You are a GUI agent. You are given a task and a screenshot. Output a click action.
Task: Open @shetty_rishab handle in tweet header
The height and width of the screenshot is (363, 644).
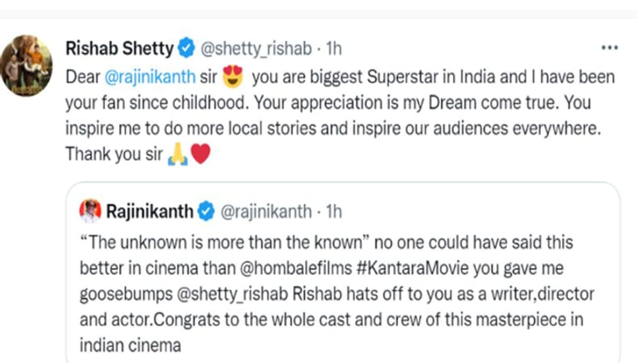tap(256, 49)
